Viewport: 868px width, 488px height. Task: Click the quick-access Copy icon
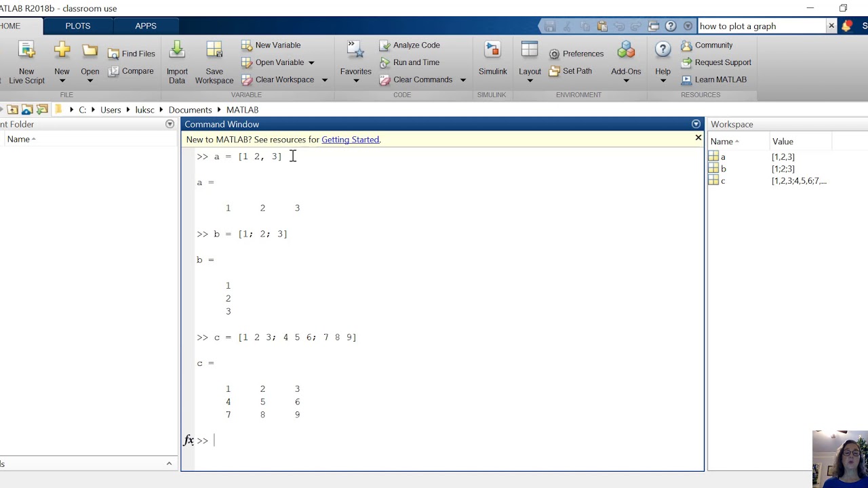[585, 26]
